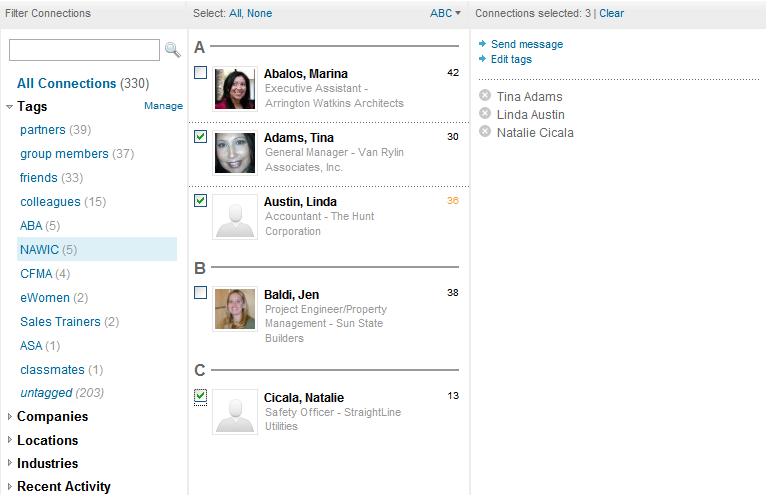Click connection count 38 for Jen Baldi
777x500 pixels.
[x=452, y=292]
